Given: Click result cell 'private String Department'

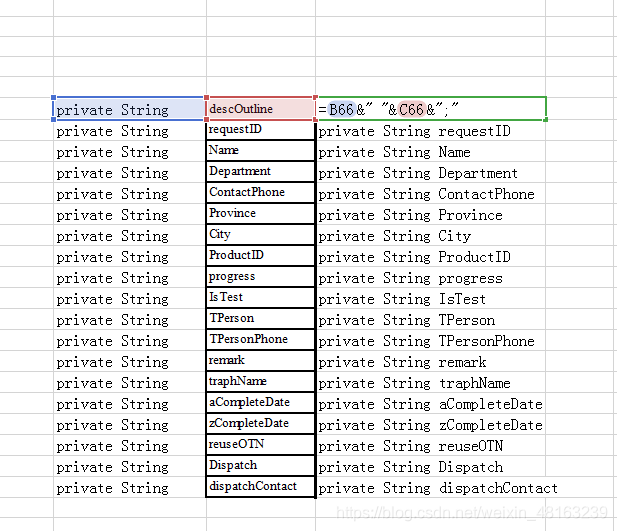Looking at the screenshot, I should point(430,173).
